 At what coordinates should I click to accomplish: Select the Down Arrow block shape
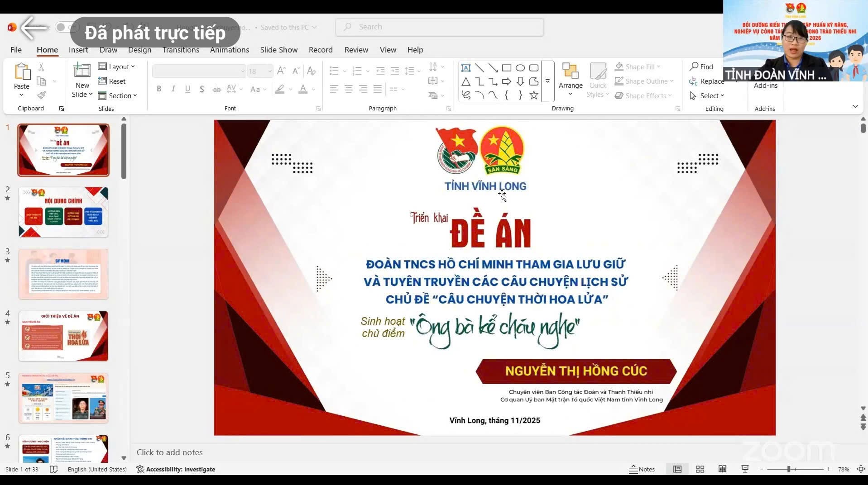pyautogui.click(x=520, y=81)
